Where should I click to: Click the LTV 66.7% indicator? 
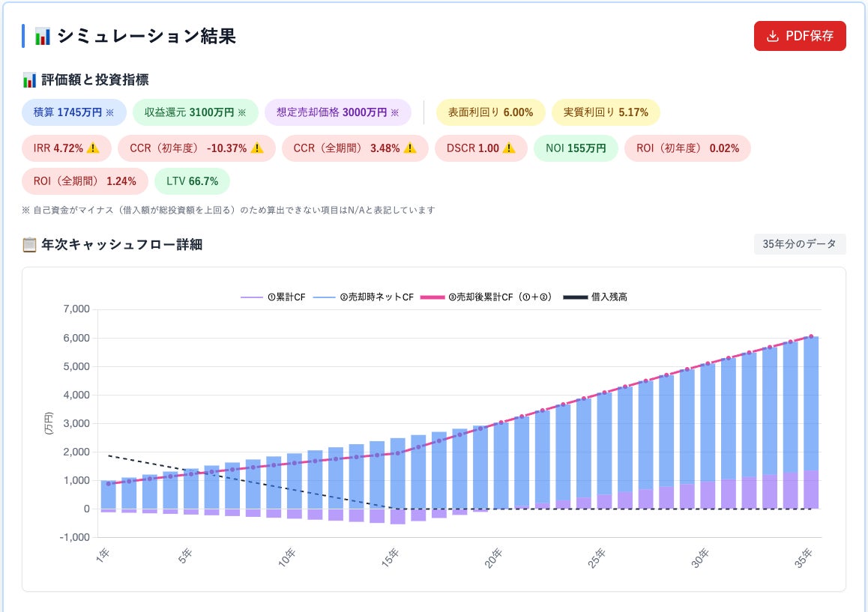(192, 181)
